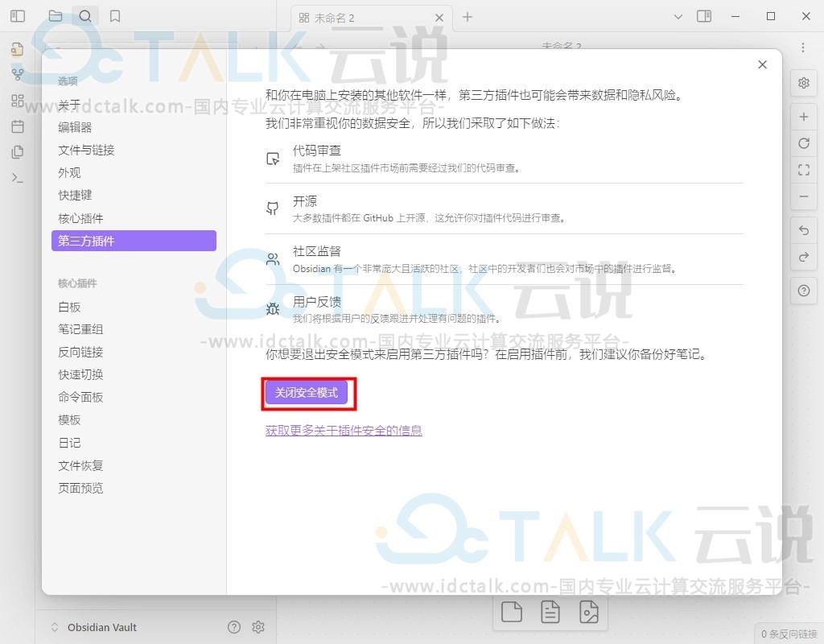Reset canvas zoom icon

pos(804,143)
